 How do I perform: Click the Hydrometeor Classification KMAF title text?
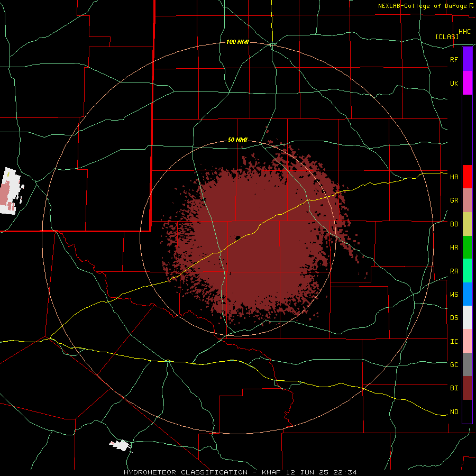click(240, 472)
